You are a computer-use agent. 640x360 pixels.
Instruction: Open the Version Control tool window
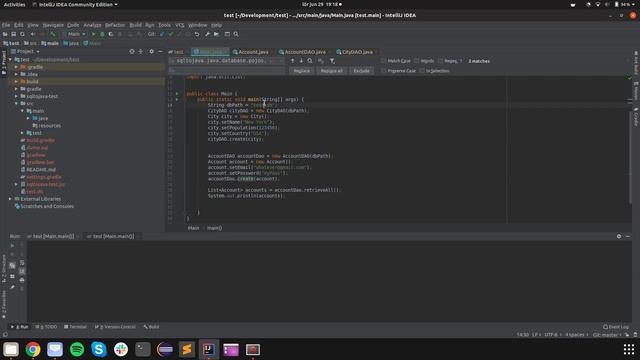click(115, 327)
